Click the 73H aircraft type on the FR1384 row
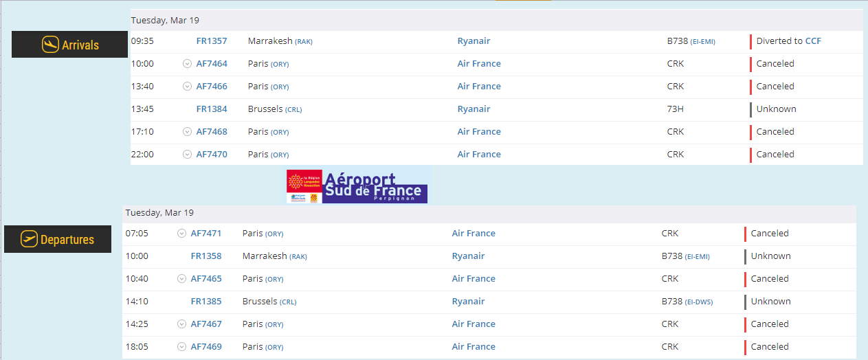The image size is (868, 360). [676, 109]
